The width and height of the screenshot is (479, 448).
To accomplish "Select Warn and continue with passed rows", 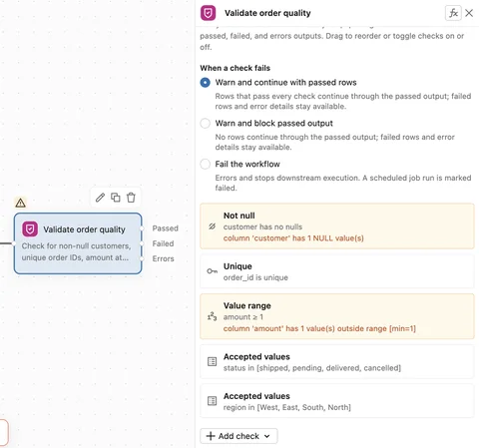I will [x=205, y=83].
